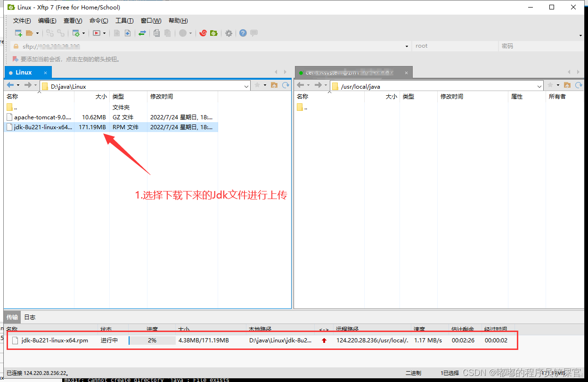Screen dimensions: 588x382
Task: Open dropdown next to remote favorites star
Action: pos(558,85)
